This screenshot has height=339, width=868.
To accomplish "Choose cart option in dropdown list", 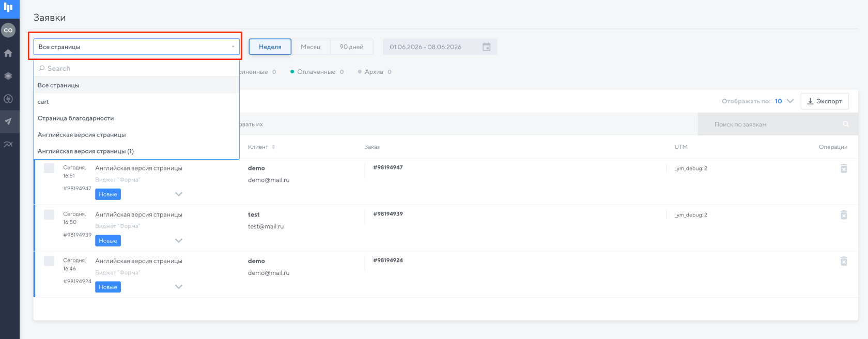I will [x=136, y=102].
